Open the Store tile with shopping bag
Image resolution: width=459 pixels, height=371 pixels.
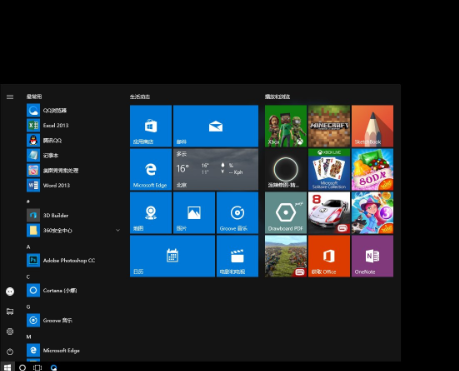[151, 126]
